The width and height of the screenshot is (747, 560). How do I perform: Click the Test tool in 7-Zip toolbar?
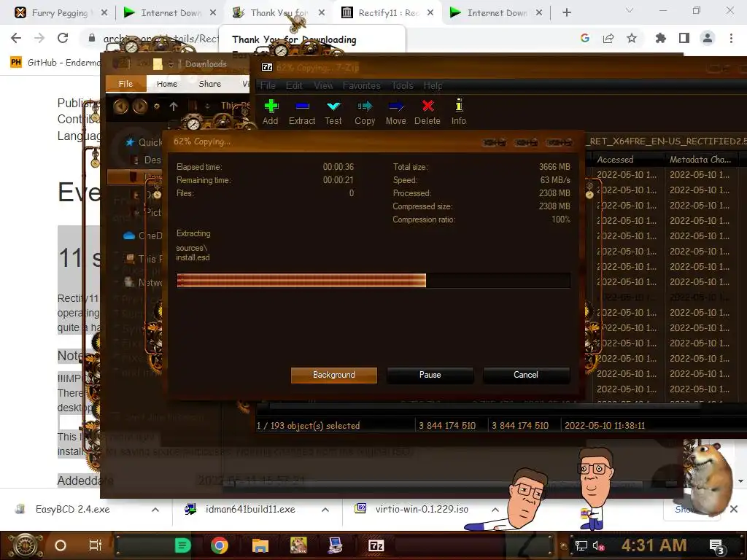(x=333, y=112)
